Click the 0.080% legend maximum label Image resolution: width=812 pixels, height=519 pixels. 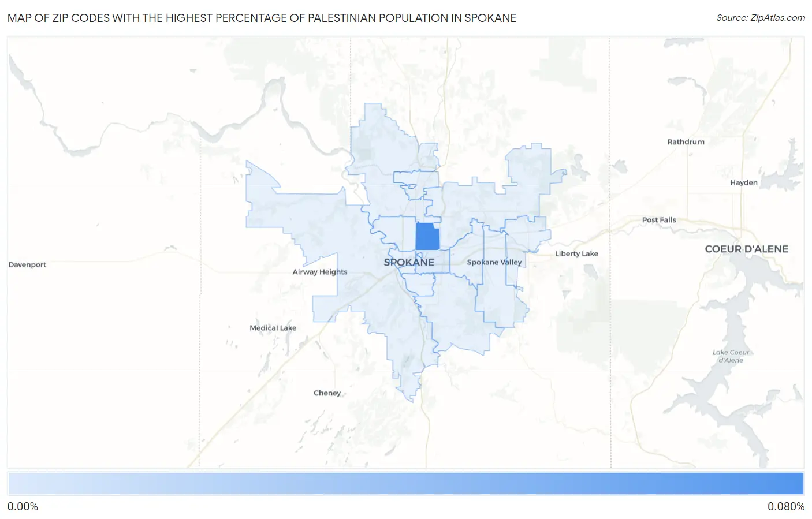pos(786,507)
